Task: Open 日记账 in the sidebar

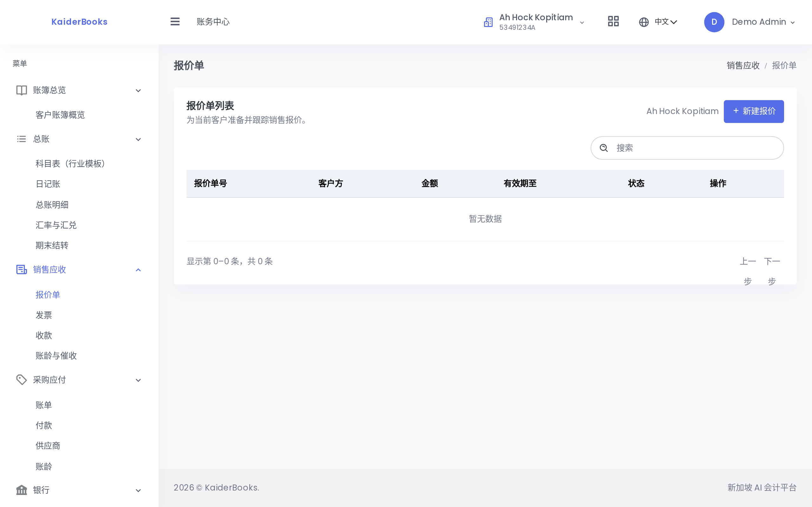Action: pos(48,184)
